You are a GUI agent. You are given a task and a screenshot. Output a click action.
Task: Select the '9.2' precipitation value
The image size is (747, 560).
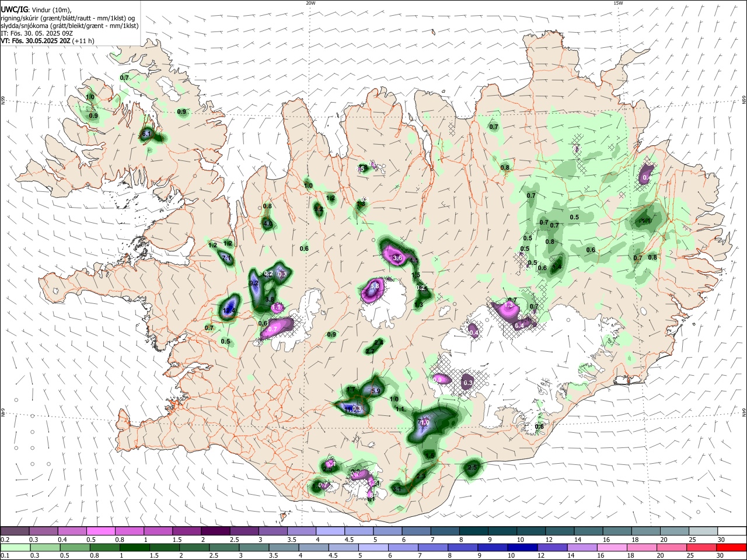(x=254, y=283)
